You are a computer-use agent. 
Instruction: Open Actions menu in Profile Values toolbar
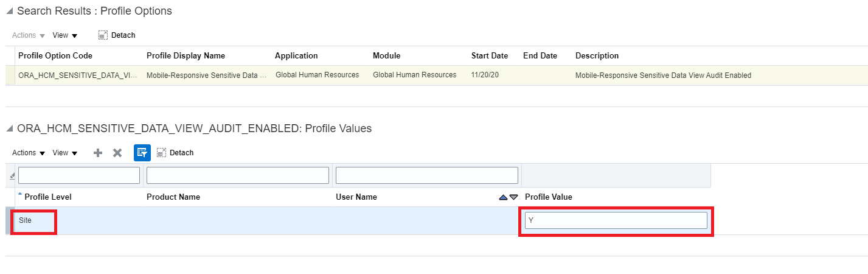[29, 153]
